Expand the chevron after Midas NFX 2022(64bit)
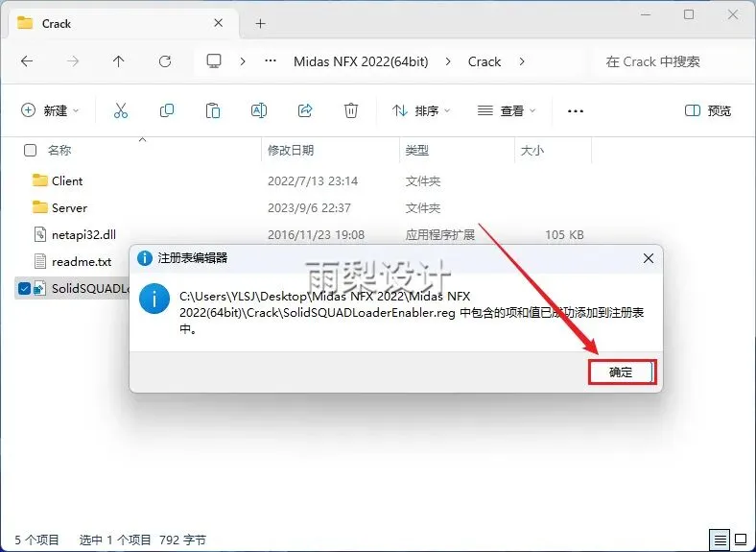This screenshot has width=756, height=552. [x=448, y=61]
